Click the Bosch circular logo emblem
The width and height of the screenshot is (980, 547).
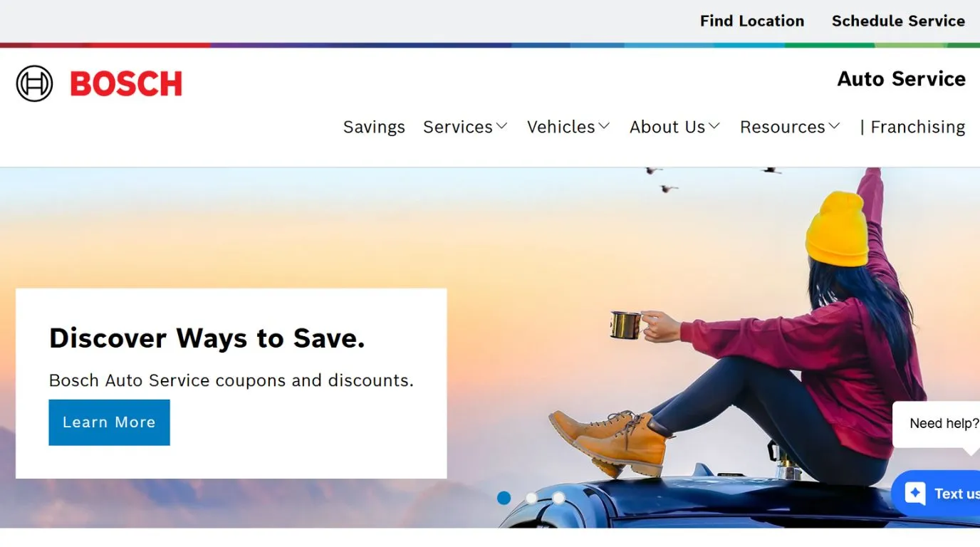[x=34, y=83]
